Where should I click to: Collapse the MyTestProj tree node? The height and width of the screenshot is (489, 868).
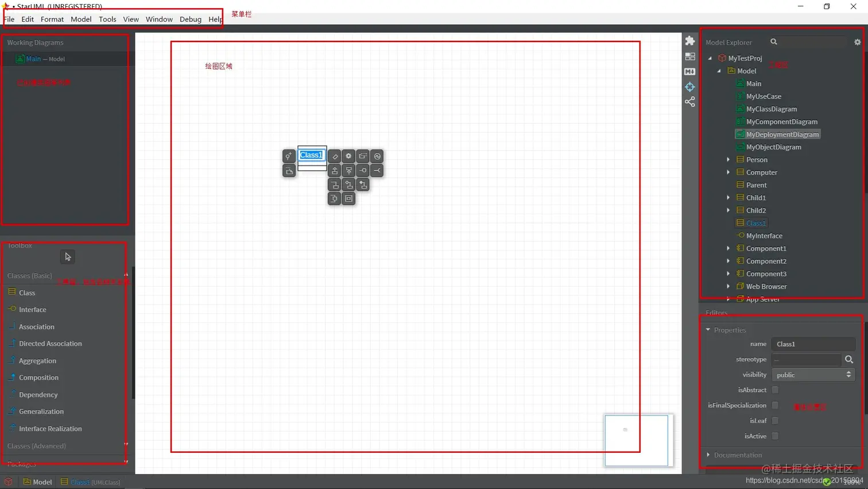710,58
